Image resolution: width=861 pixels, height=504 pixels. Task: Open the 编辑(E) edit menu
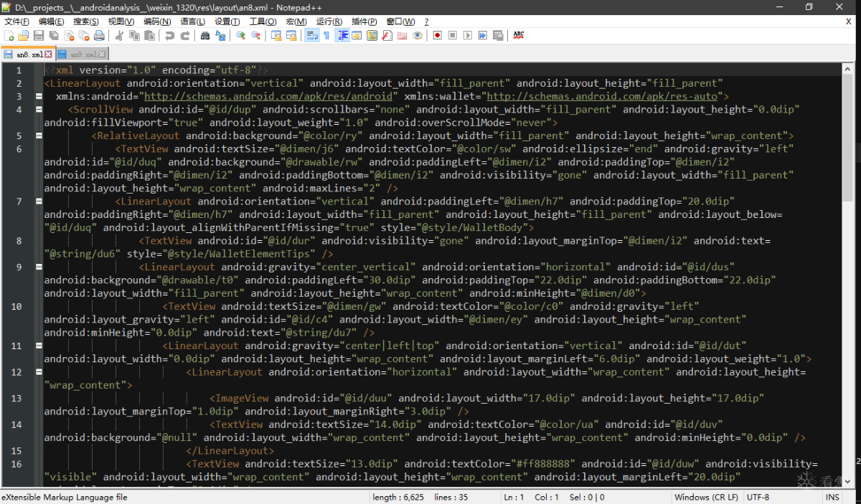click(51, 22)
